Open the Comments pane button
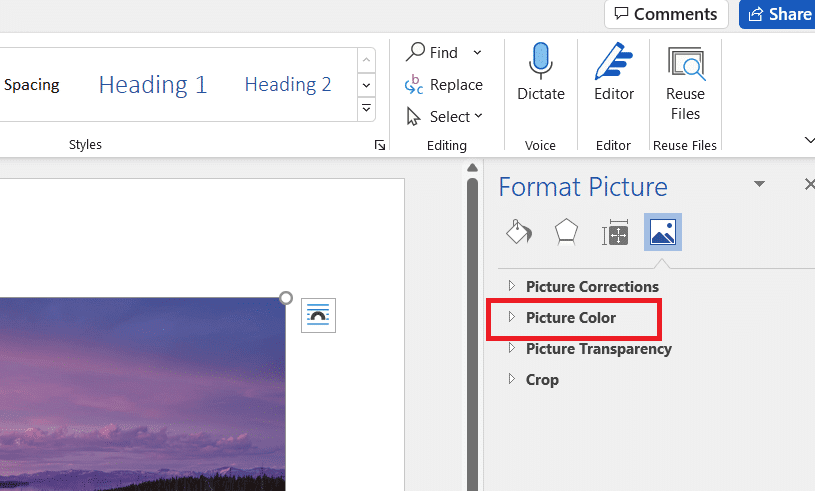This screenshot has height=491, width=815. point(666,14)
